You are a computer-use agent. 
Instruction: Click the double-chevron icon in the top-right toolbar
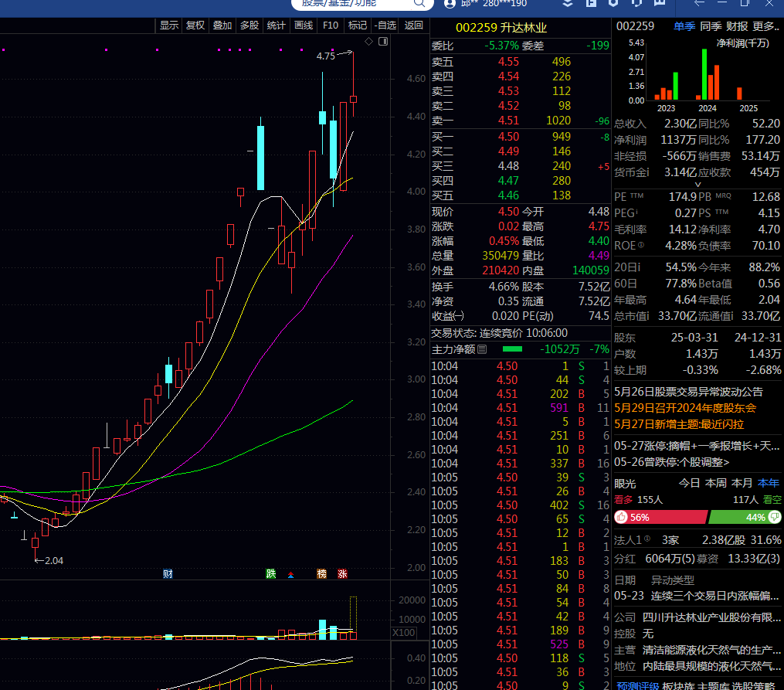coord(568,3)
